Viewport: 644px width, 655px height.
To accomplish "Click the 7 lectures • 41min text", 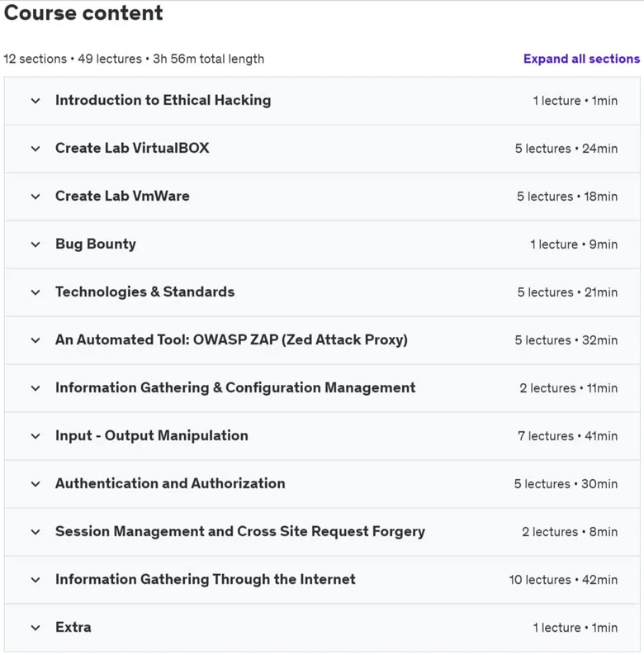I will (x=567, y=436).
